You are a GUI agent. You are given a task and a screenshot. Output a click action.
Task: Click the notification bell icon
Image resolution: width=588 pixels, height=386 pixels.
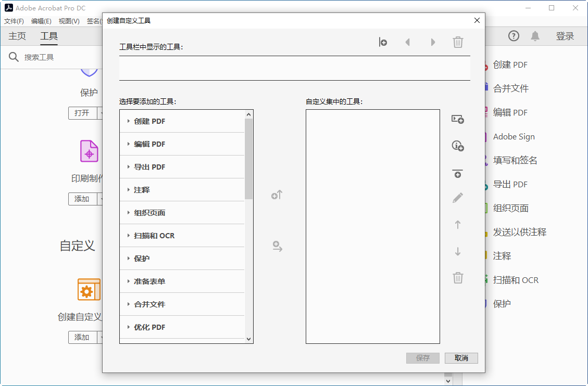coord(535,36)
